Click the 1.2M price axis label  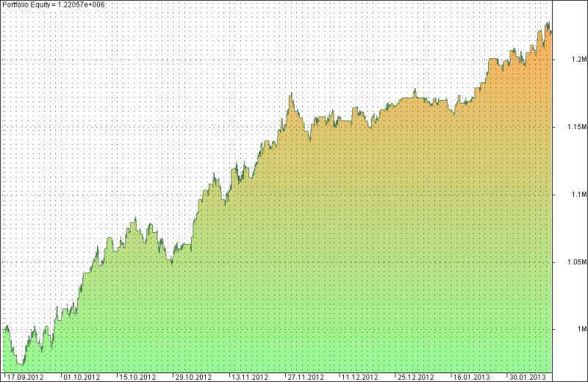click(x=578, y=60)
